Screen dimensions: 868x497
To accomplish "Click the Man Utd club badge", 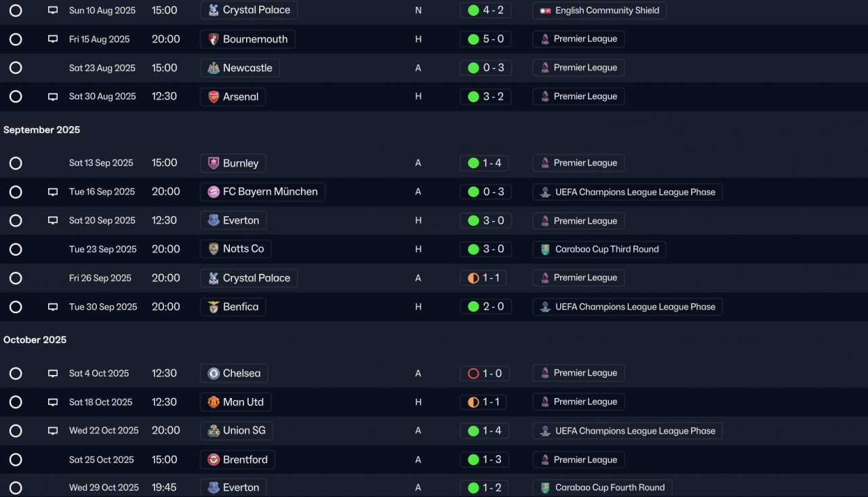I will pyautogui.click(x=214, y=402).
